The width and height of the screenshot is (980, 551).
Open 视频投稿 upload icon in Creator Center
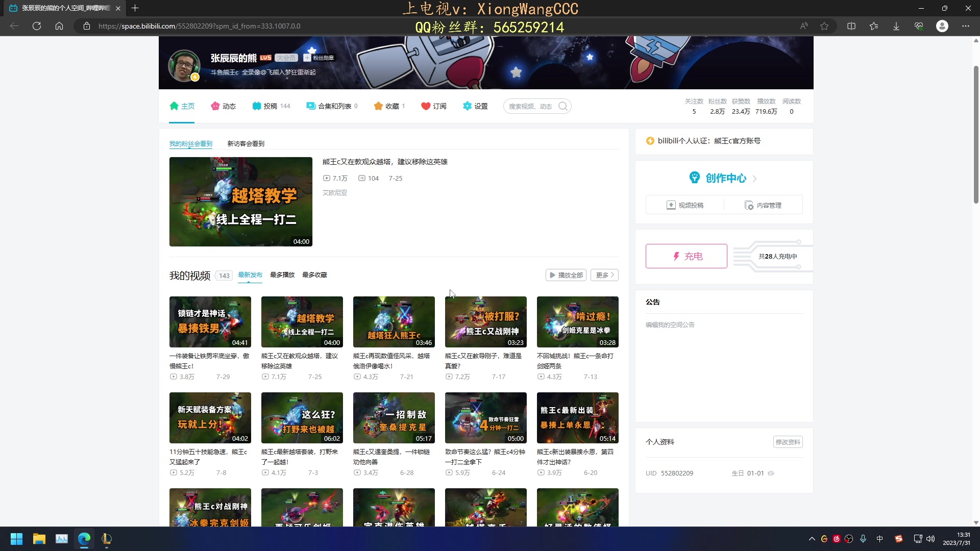(672, 204)
